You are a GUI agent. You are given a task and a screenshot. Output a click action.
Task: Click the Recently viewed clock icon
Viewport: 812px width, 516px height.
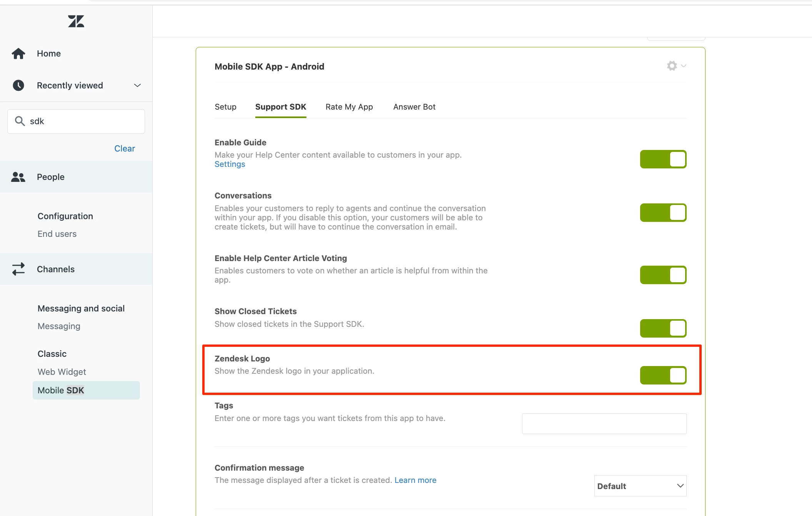click(18, 85)
